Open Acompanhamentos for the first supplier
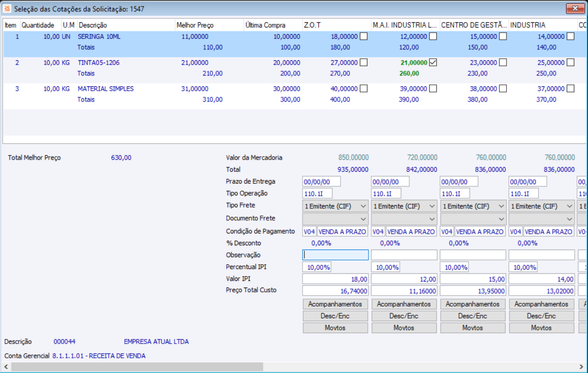588x373 pixels. pos(335,304)
